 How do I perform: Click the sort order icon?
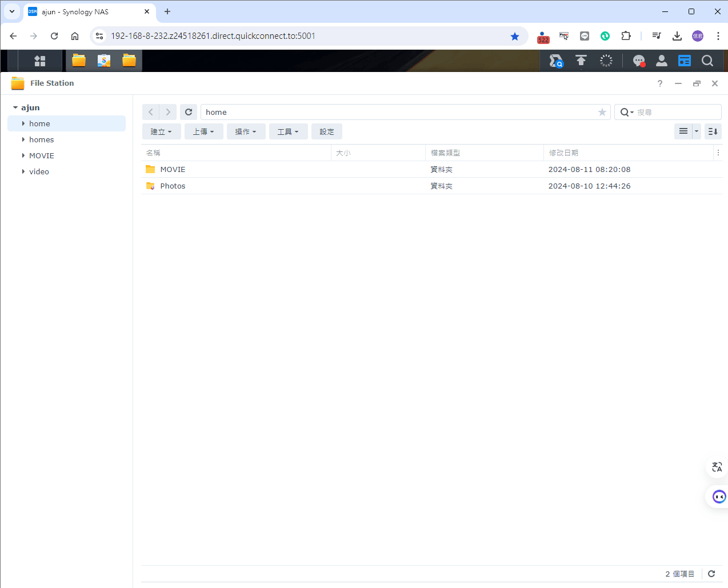[713, 131]
